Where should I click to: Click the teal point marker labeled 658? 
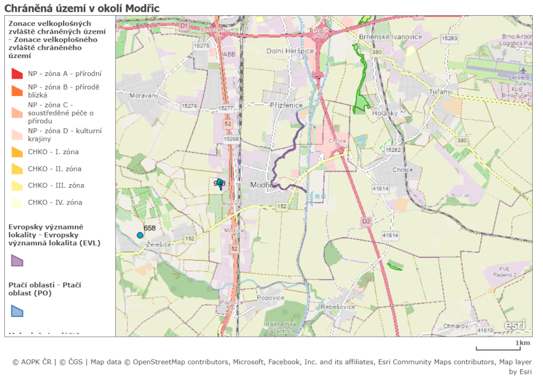tap(140, 235)
